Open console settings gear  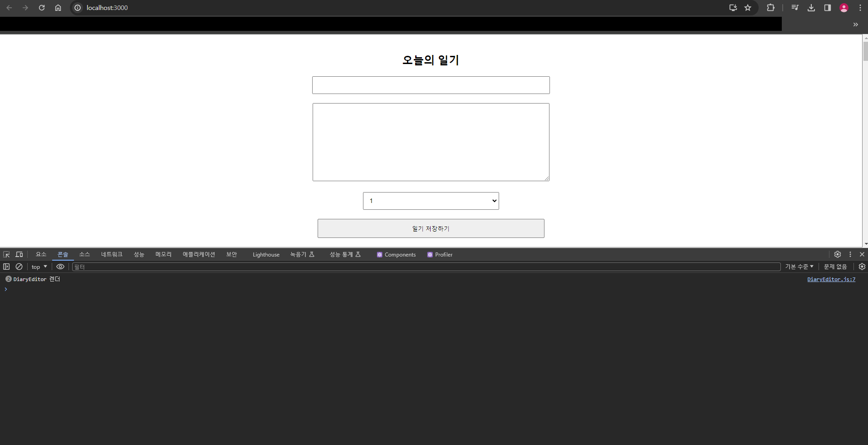[x=862, y=267]
